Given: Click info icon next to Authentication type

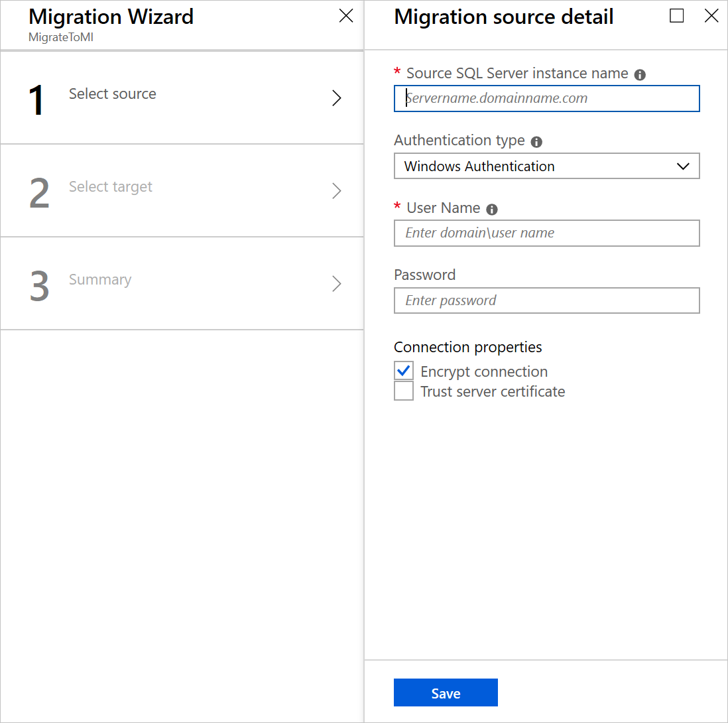Looking at the screenshot, I should click(x=536, y=142).
